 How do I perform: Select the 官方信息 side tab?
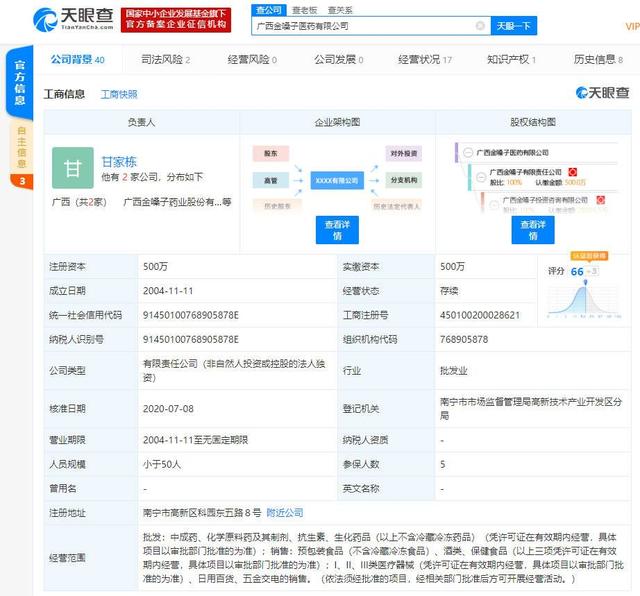pos(20,83)
